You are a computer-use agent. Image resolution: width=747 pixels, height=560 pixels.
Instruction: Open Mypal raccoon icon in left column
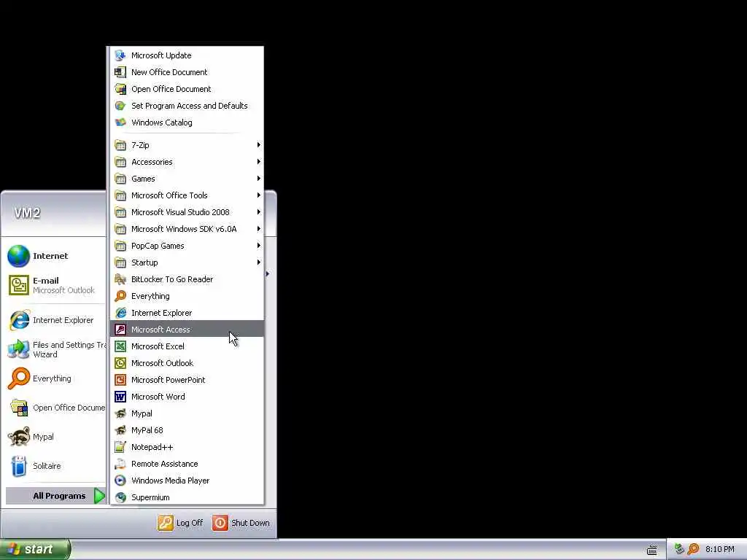18,437
